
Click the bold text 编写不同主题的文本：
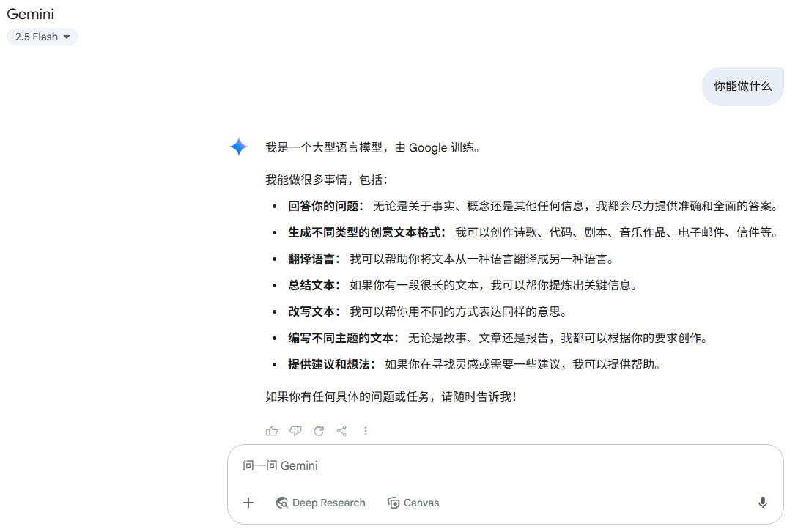point(344,338)
